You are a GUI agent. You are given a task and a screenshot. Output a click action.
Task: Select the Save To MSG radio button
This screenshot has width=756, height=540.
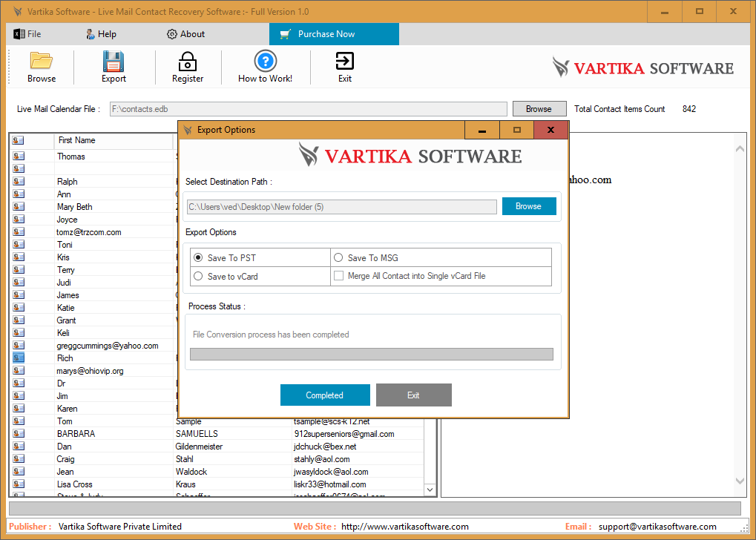(338, 258)
